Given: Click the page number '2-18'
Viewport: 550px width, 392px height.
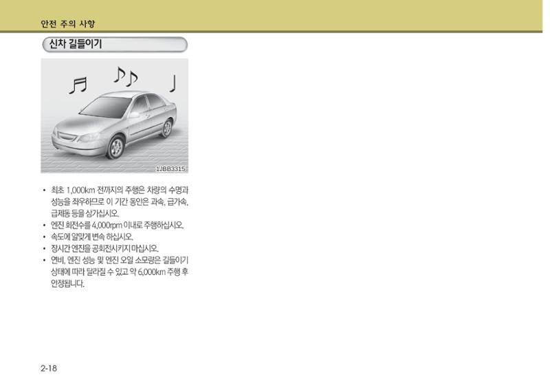Looking at the screenshot, I should pyautogui.click(x=49, y=368).
